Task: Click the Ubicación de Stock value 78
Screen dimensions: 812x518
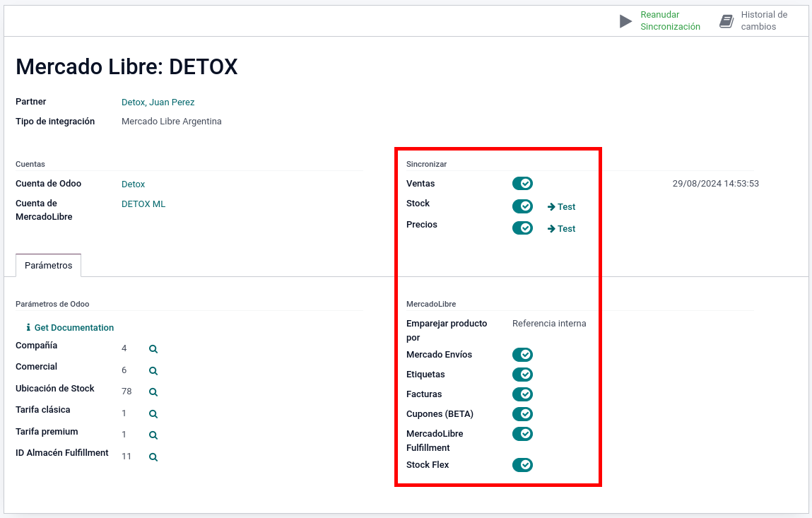Action: (x=126, y=391)
